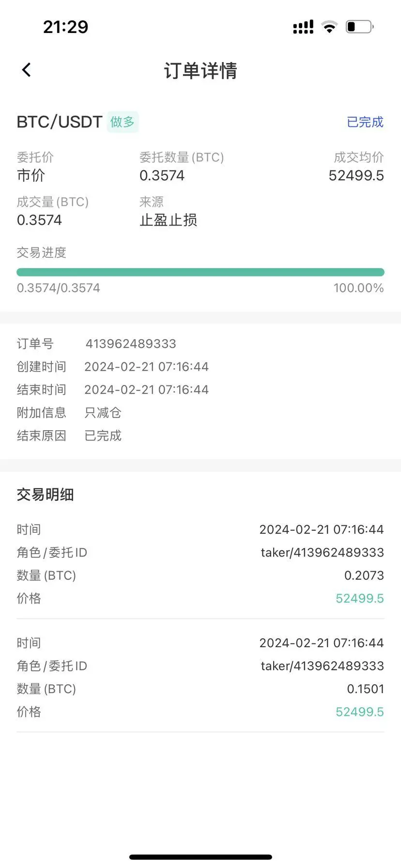
Task: Tap the battery indicator icon
Action: pyautogui.click(x=359, y=27)
